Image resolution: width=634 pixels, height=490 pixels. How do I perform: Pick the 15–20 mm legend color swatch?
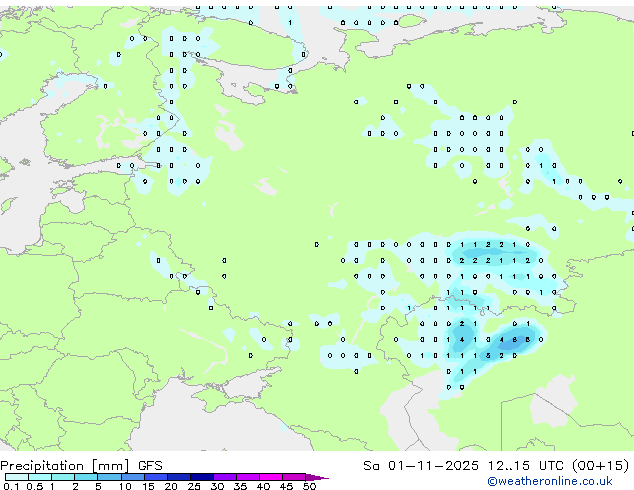(x=156, y=477)
